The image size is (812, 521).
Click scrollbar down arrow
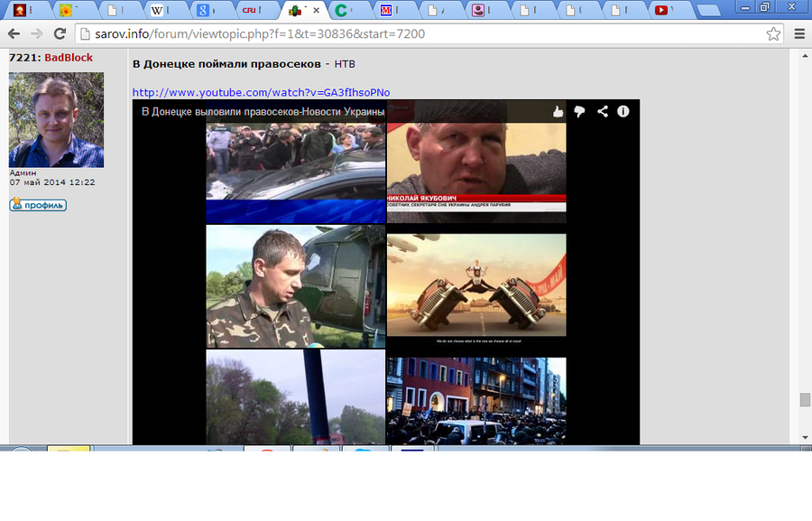click(x=804, y=438)
